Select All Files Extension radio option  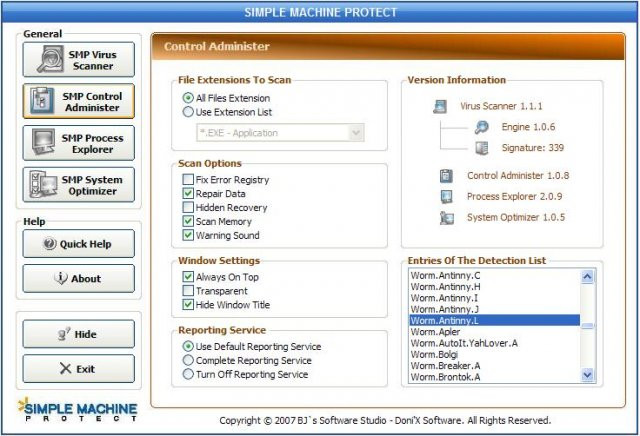(x=188, y=98)
